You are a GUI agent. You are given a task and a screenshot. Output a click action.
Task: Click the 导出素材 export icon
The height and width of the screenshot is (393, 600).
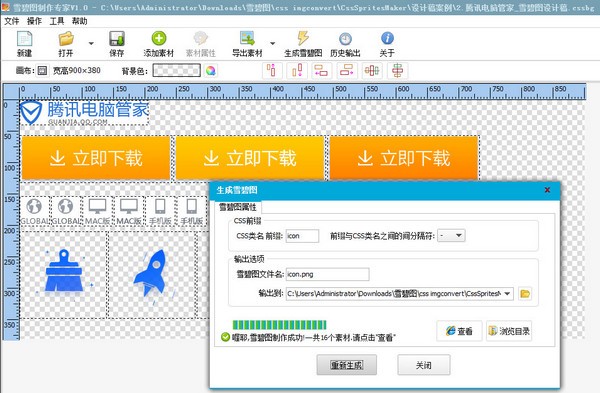(247, 39)
